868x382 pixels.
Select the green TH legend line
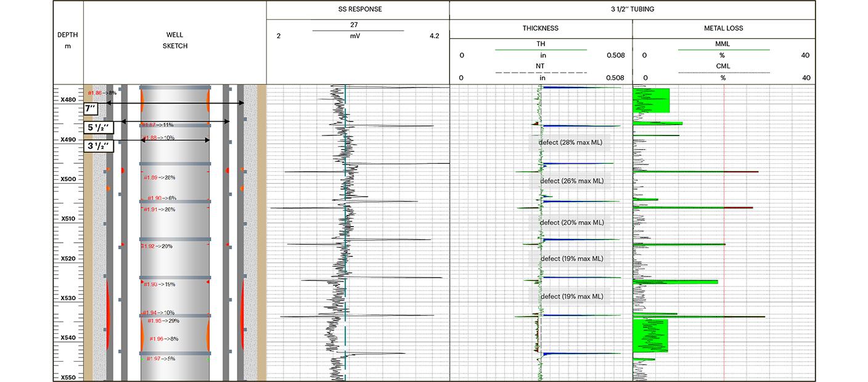point(541,50)
